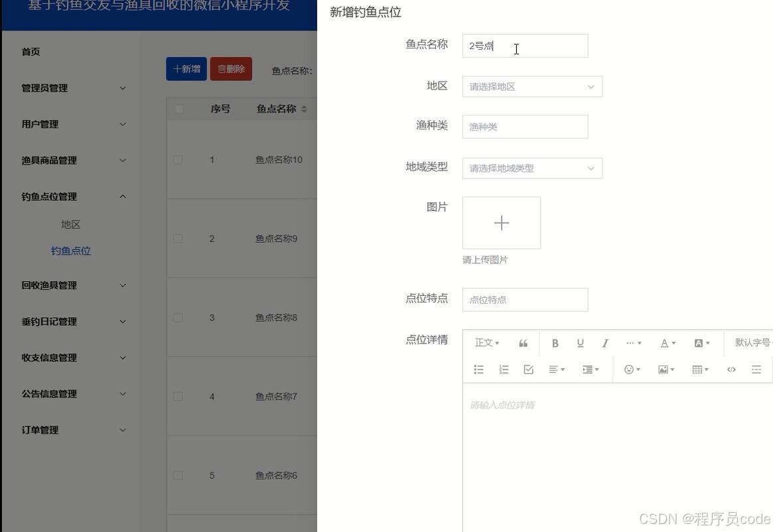Click the 鱼点名称10 table cell
The width and height of the screenshot is (773, 532).
point(279,160)
